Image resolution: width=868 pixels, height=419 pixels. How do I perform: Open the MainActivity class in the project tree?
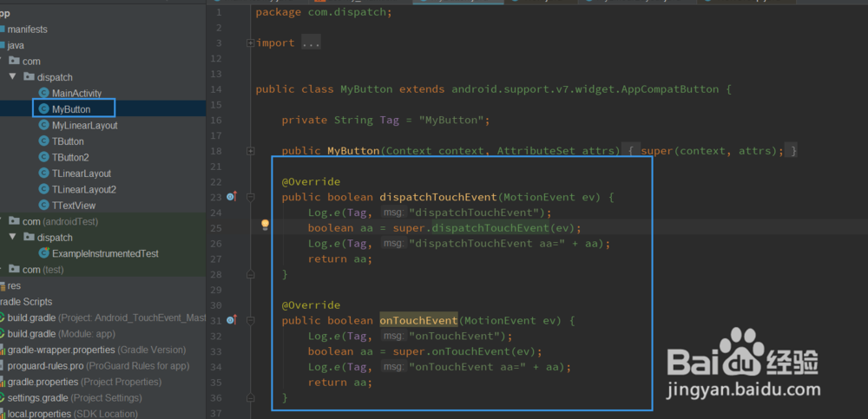click(x=76, y=94)
